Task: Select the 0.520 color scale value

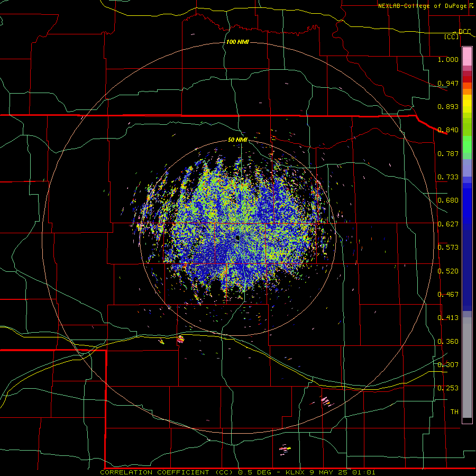Action: click(448, 271)
